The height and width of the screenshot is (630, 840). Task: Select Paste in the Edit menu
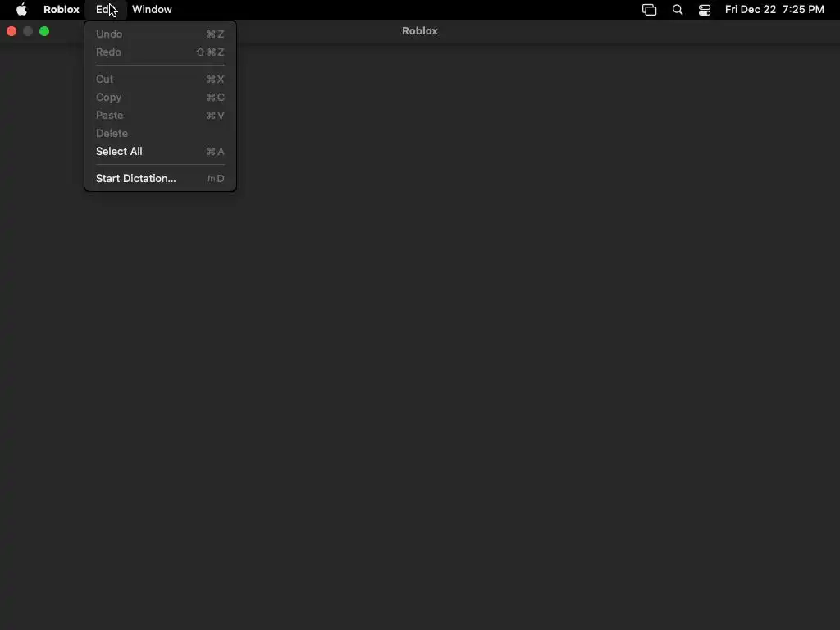tap(160, 115)
